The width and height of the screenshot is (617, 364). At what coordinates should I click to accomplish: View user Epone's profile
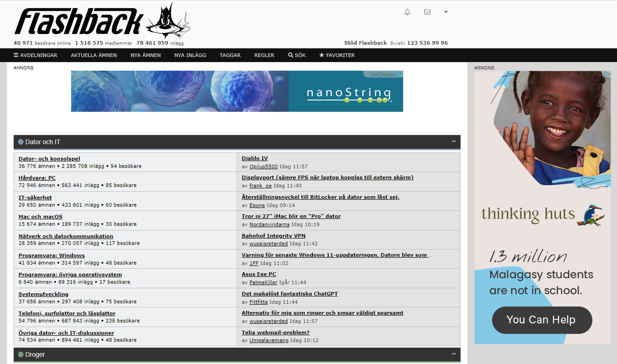click(x=257, y=205)
